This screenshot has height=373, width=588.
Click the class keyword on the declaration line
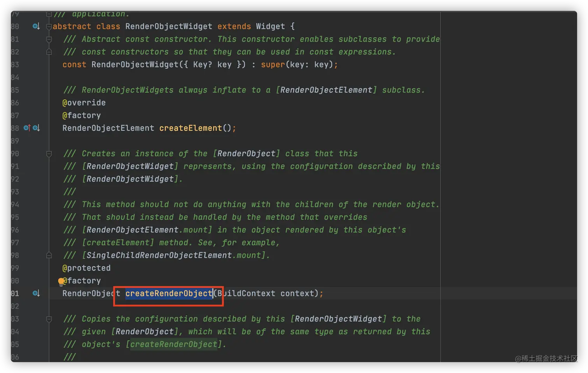point(108,26)
